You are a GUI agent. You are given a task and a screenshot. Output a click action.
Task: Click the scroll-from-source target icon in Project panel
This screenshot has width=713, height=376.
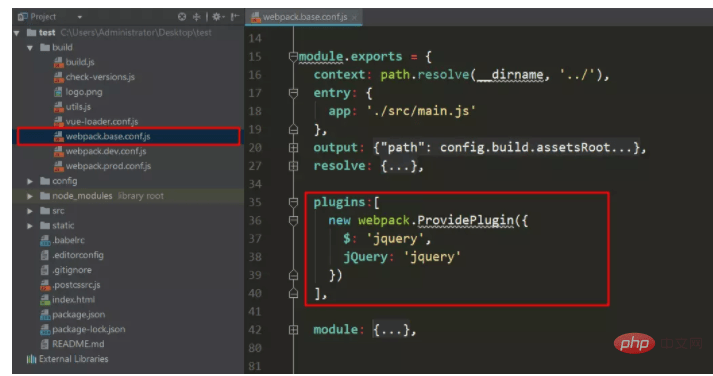[182, 17]
